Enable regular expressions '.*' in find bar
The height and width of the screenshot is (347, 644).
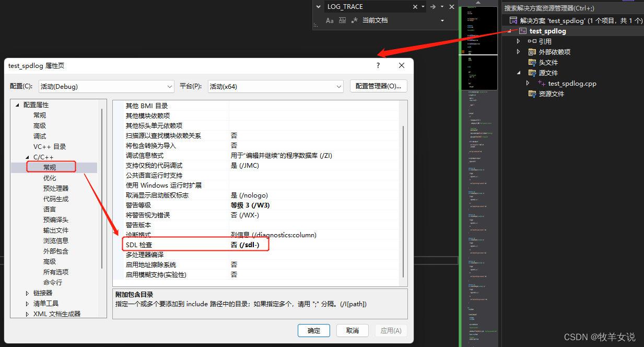[x=355, y=20]
